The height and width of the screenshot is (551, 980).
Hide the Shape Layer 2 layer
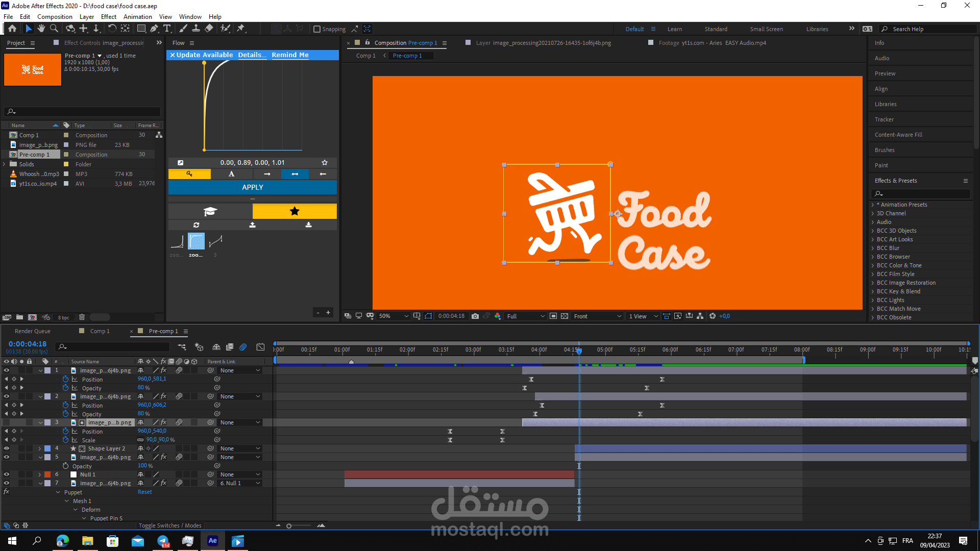[x=7, y=448]
